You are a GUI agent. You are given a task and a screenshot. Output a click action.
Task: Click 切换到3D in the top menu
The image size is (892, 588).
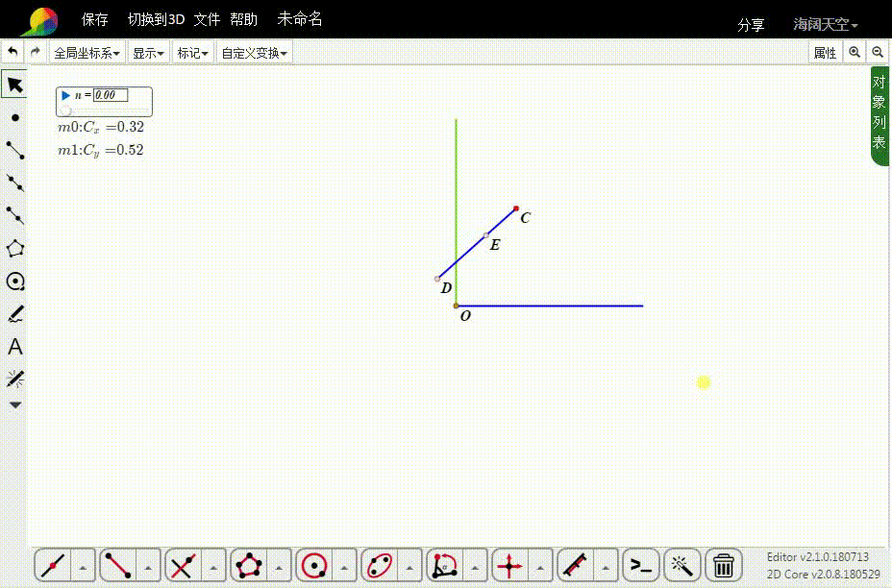click(156, 19)
